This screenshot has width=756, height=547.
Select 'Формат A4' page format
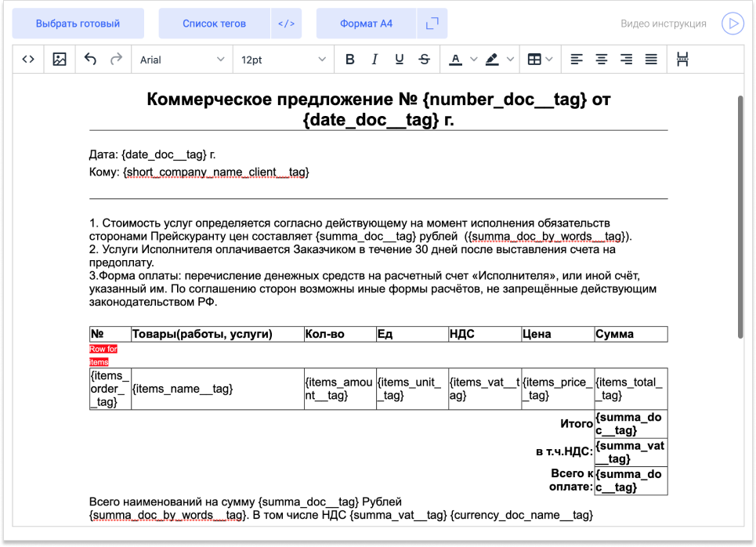click(366, 24)
